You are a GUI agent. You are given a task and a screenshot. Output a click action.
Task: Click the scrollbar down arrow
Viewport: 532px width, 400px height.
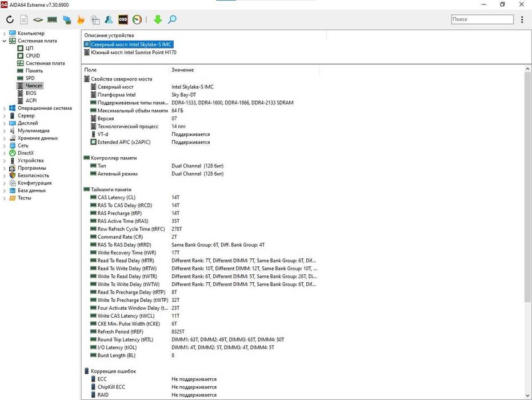click(527, 395)
